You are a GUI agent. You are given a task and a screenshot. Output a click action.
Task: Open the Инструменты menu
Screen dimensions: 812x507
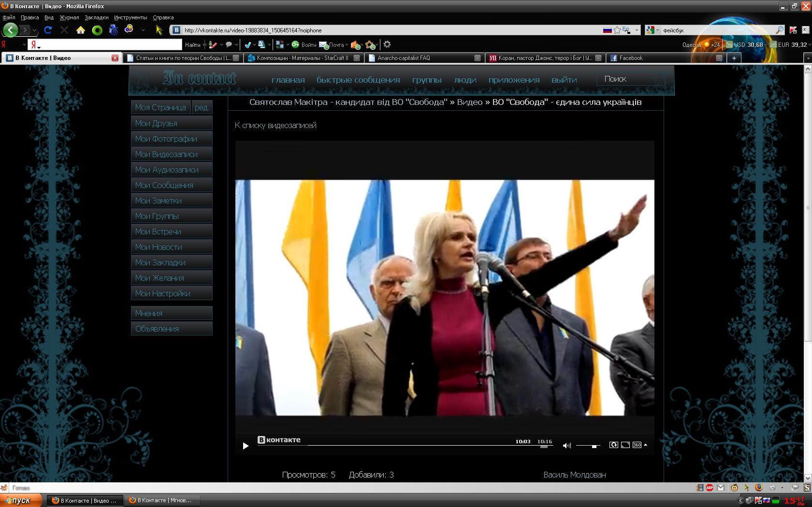coord(130,17)
